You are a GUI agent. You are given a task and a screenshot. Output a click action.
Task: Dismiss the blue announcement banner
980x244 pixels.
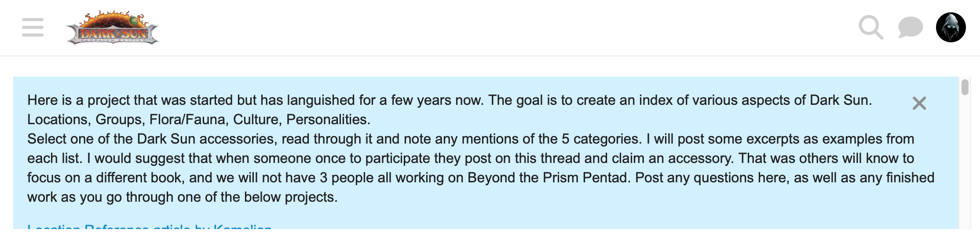tap(919, 104)
